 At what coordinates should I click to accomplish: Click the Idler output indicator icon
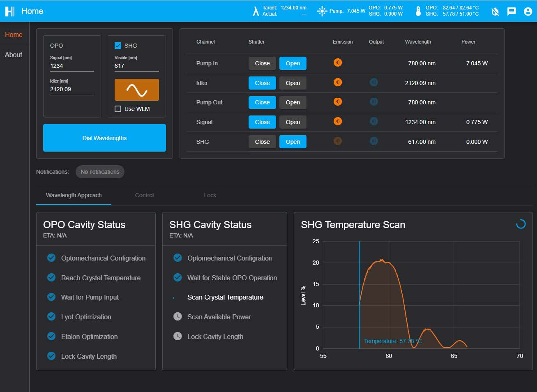click(x=373, y=83)
